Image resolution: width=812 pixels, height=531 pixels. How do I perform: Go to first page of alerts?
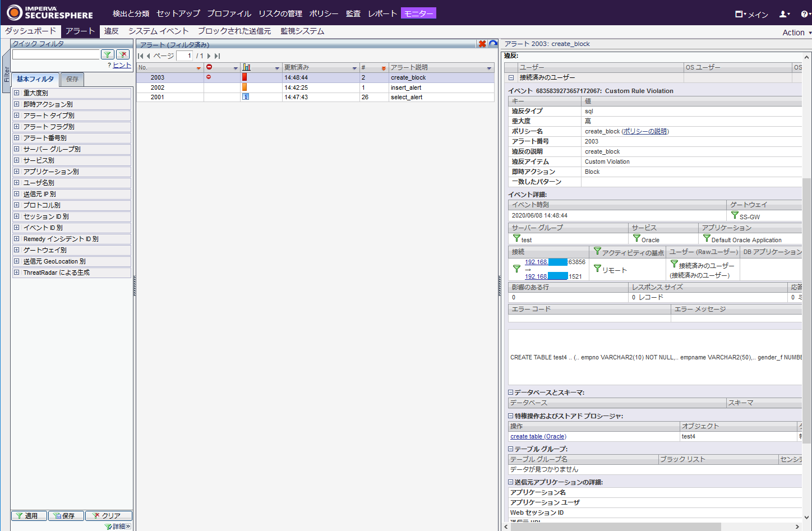[x=141, y=56]
